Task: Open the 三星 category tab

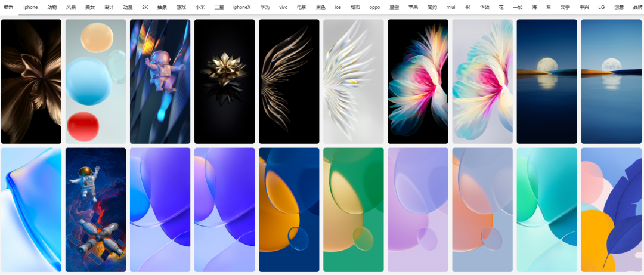Action: pyautogui.click(x=219, y=7)
